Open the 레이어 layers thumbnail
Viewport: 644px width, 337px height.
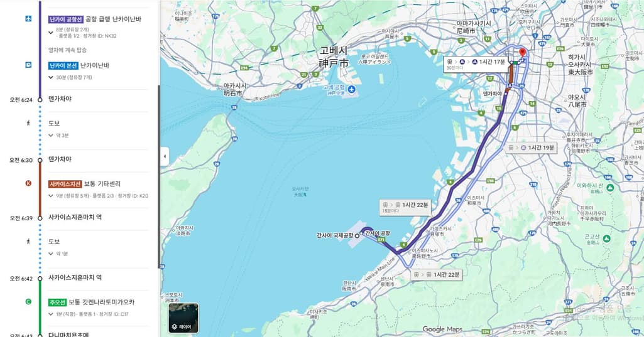[x=183, y=318]
